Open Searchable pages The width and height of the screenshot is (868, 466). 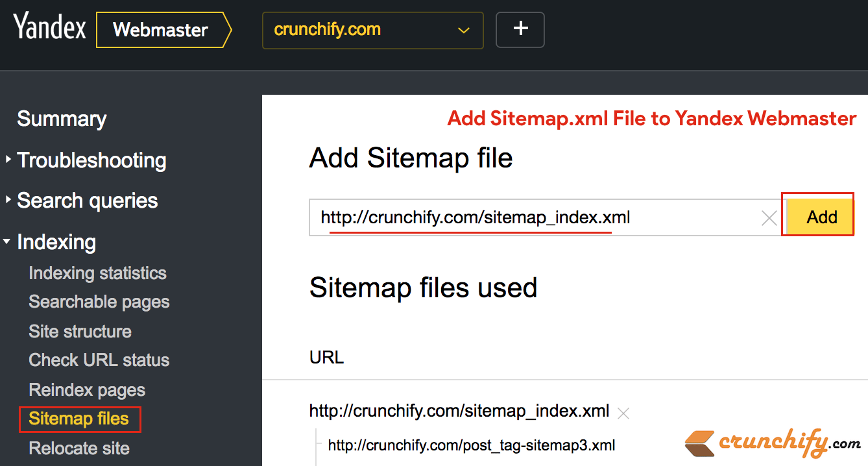point(99,302)
